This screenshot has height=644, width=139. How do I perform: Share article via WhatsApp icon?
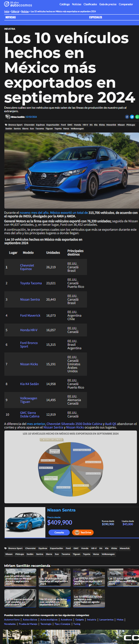pos(137,117)
